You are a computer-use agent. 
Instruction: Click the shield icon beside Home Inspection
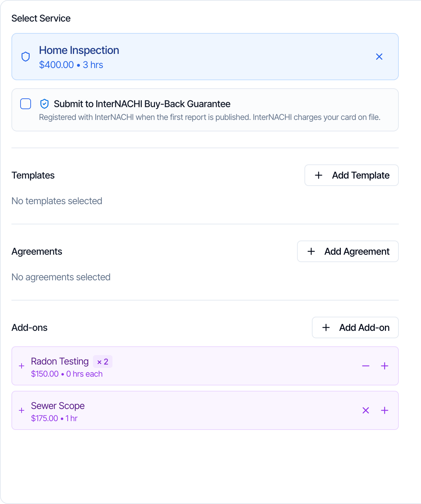pos(26,57)
